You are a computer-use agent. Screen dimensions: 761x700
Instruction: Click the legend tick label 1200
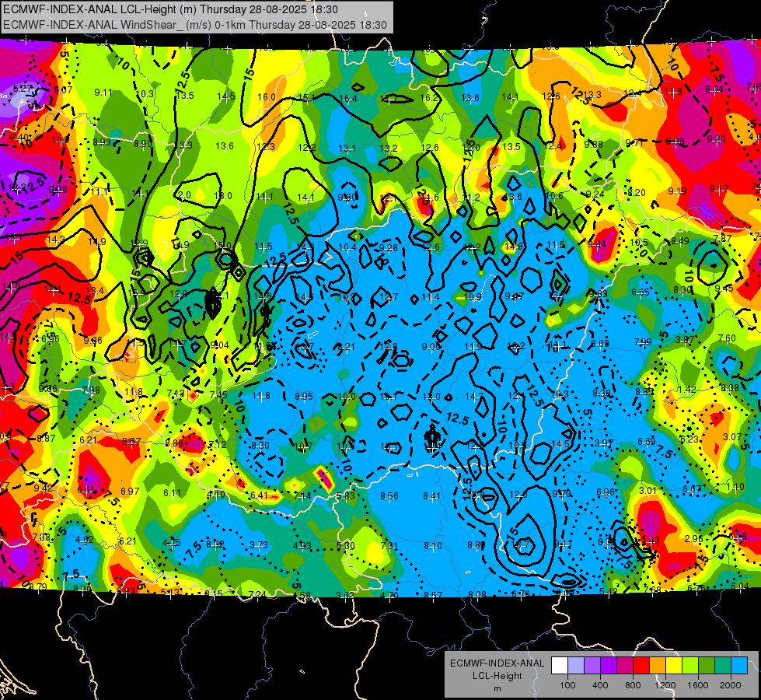[x=665, y=685]
